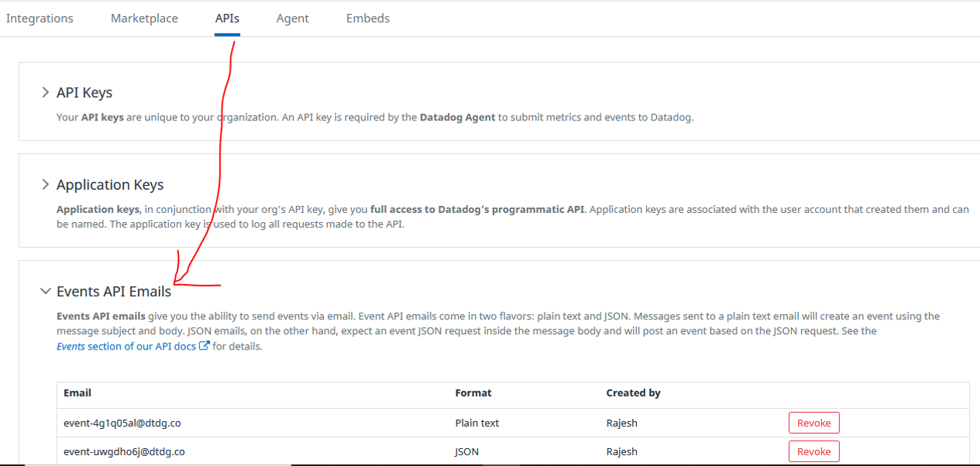Click the Email column header
980x466 pixels.
pos(77,393)
